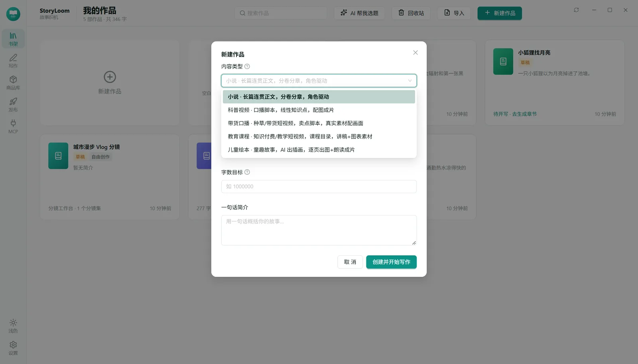The width and height of the screenshot is (638, 364).
Task: Open the 商品库 product library icon
Action: [13, 83]
